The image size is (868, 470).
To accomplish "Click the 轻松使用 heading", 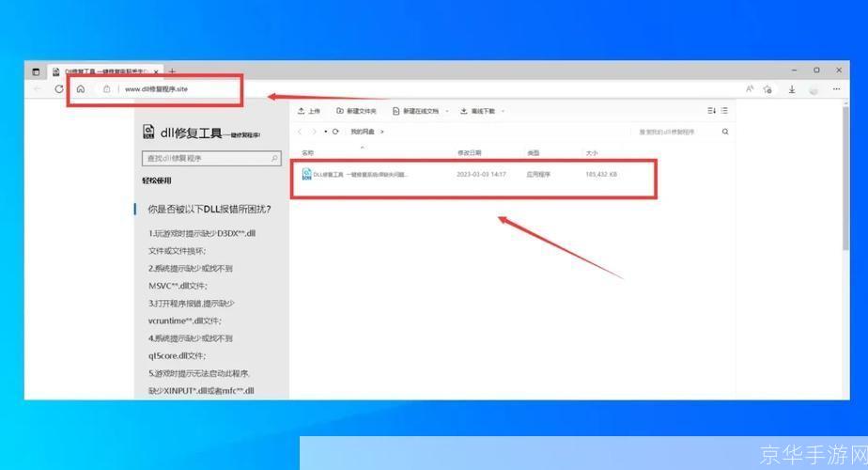I will [157, 180].
